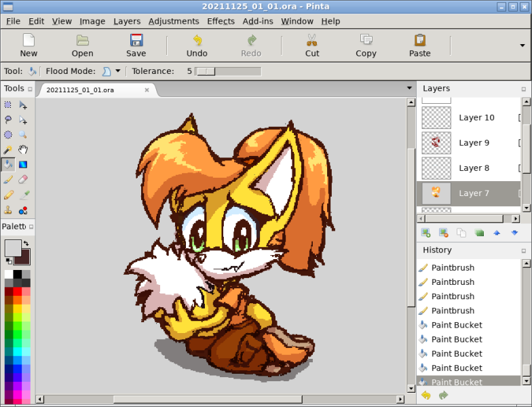This screenshot has width=532, height=407.
Task: Click the Delete Layer icon
Action: [x=444, y=233]
